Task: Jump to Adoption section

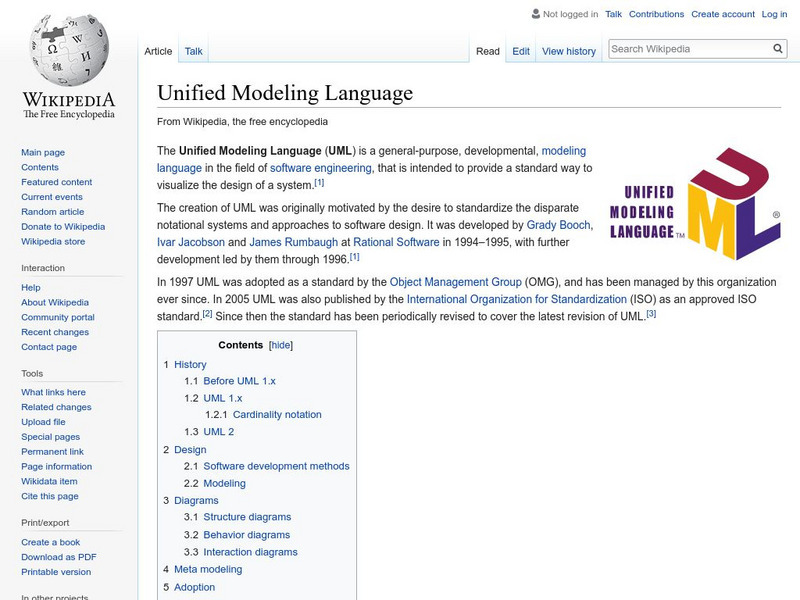Action: point(194,587)
